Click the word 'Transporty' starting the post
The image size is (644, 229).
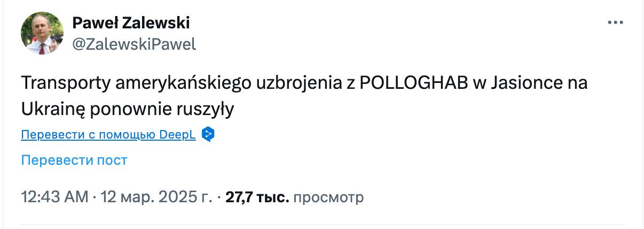tap(62, 84)
